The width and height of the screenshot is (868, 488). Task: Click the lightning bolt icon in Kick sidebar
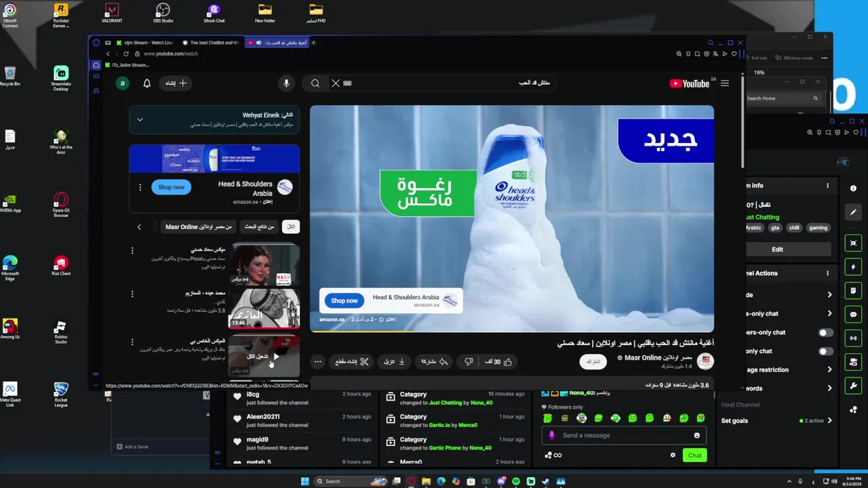tap(853, 267)
